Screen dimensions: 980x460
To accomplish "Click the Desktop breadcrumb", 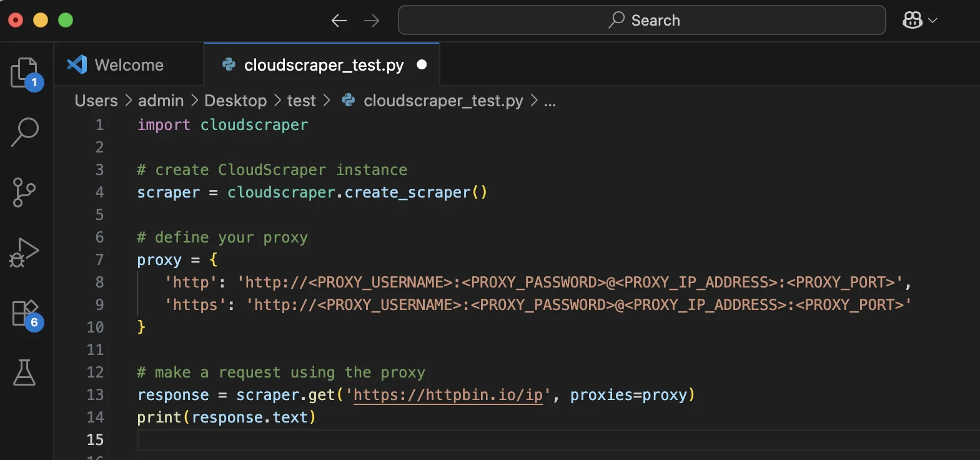I will click(x=235, y=101).
